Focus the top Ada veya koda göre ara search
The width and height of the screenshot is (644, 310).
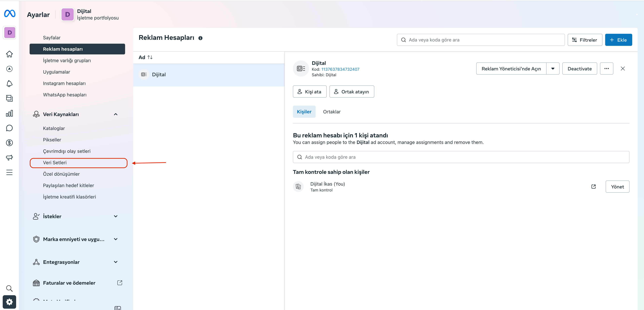click(x=481, y=40)
